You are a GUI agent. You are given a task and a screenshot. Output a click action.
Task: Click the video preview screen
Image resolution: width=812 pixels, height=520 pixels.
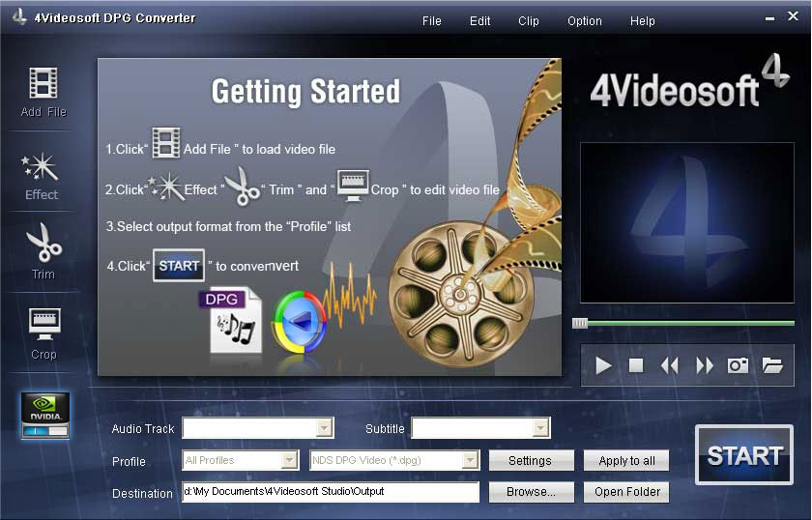click(687, 222)
